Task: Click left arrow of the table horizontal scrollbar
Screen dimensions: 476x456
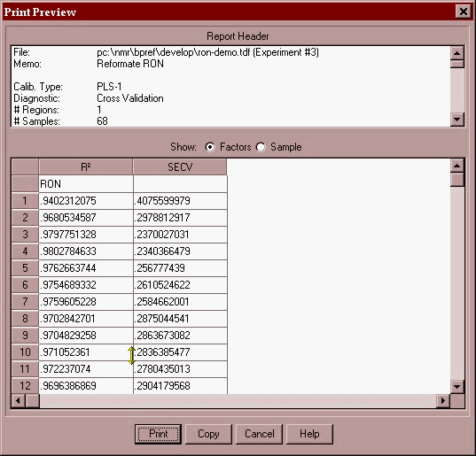Action: tap(19, 401)
